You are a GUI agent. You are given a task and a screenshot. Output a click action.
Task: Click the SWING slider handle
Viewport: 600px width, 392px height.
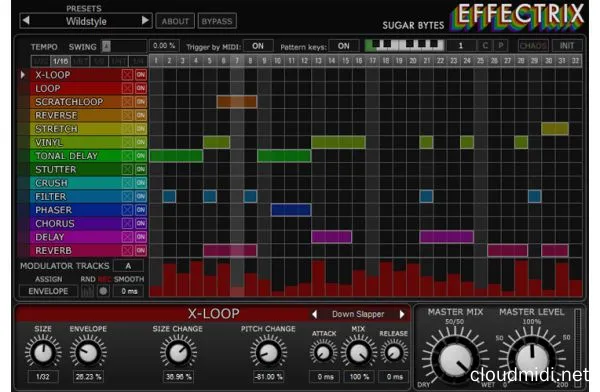[106, 46]
